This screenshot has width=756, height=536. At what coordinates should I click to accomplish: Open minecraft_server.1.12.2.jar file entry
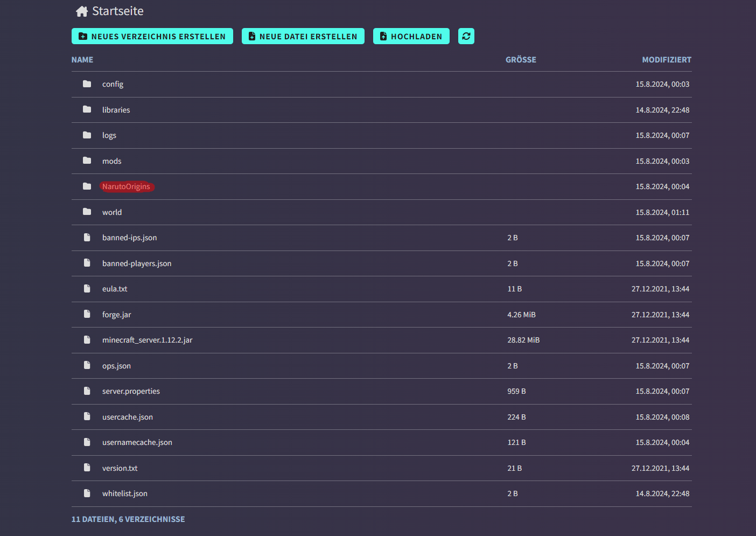click(147, 340)
